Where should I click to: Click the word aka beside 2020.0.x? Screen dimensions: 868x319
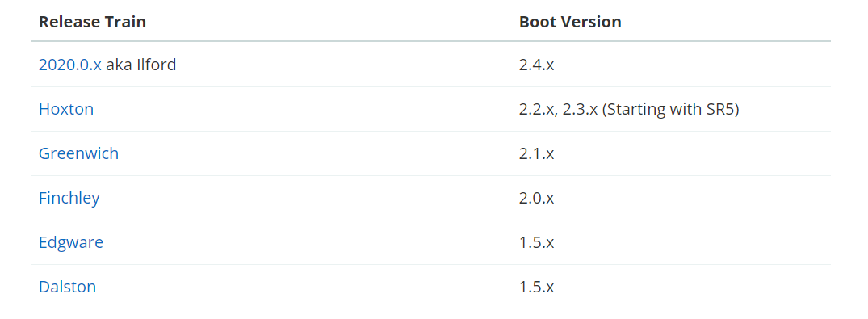[118, 65]
